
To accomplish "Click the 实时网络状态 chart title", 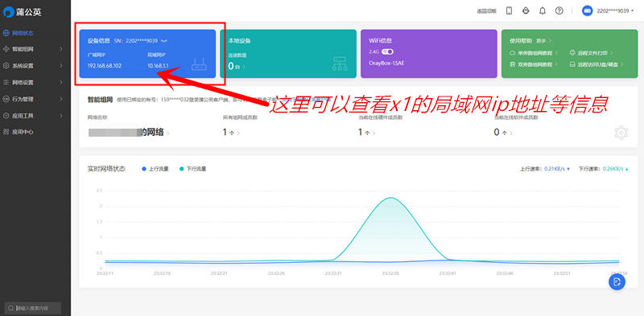I will point(107,169).
